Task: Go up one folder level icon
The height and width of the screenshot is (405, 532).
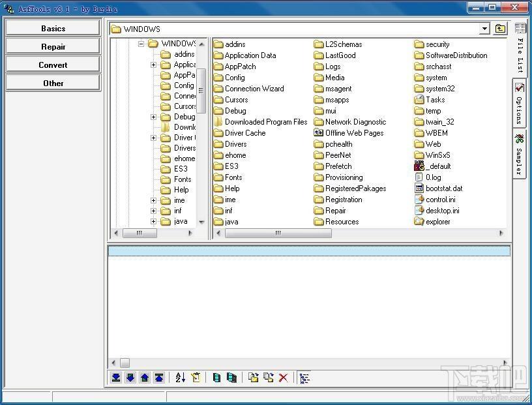Action: (500, 29)
